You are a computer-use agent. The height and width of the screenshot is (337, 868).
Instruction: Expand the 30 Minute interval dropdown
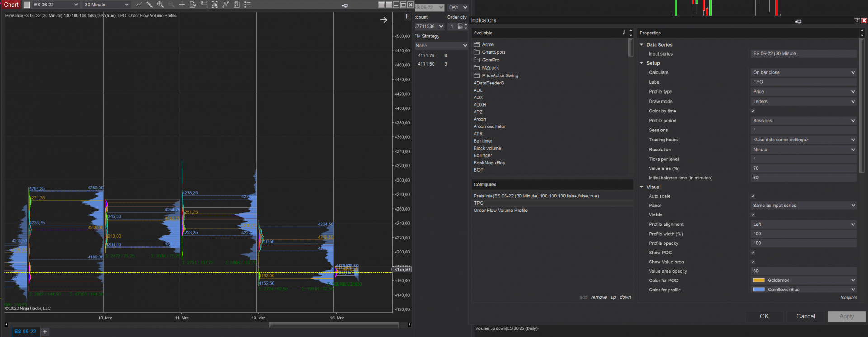[106, 5]
